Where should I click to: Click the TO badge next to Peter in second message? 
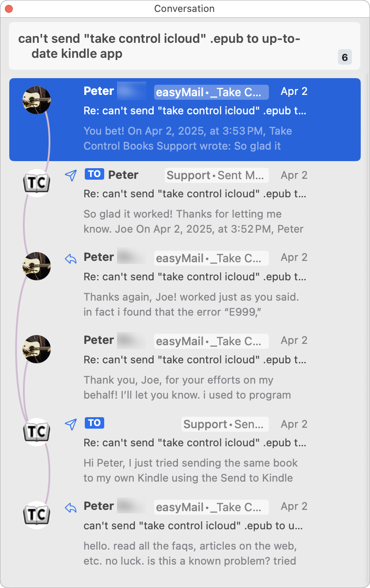point(94,174)
